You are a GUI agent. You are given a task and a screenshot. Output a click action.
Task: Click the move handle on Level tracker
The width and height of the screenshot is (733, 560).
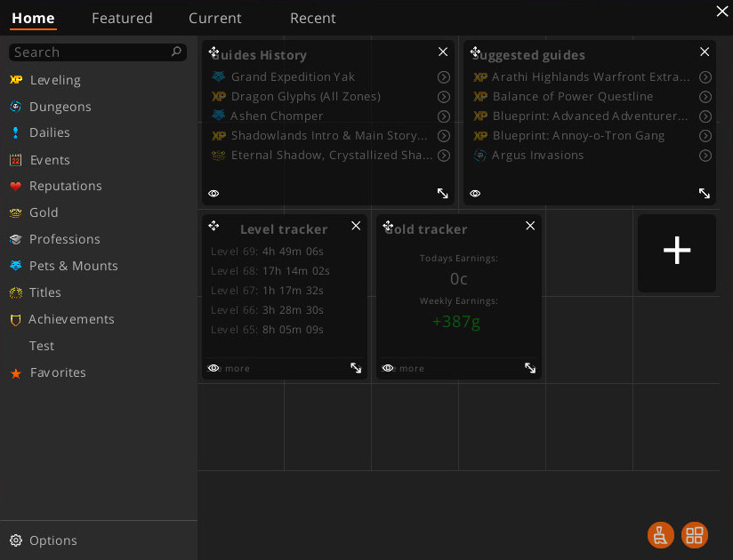click(213, 226)
